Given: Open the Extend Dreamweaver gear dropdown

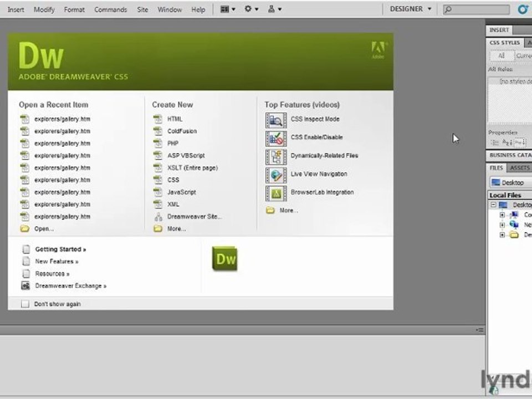Looking at the screenshot, I should coord(252,9).
